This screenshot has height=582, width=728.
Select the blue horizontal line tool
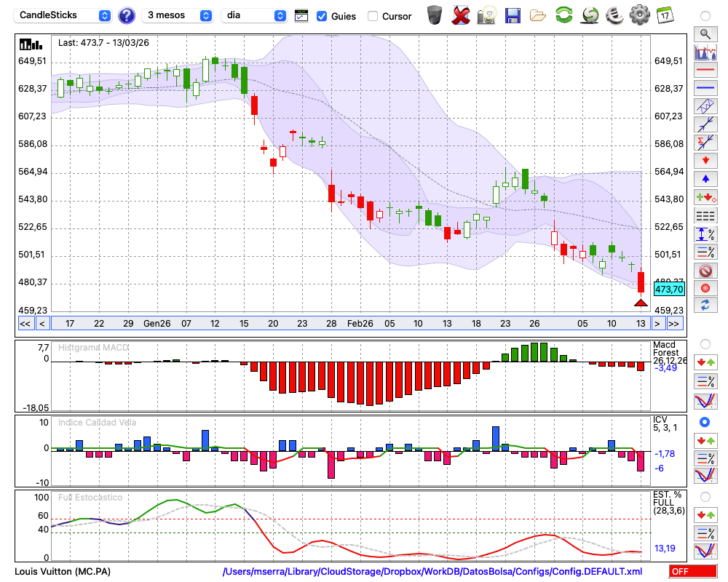click(705, 89)
